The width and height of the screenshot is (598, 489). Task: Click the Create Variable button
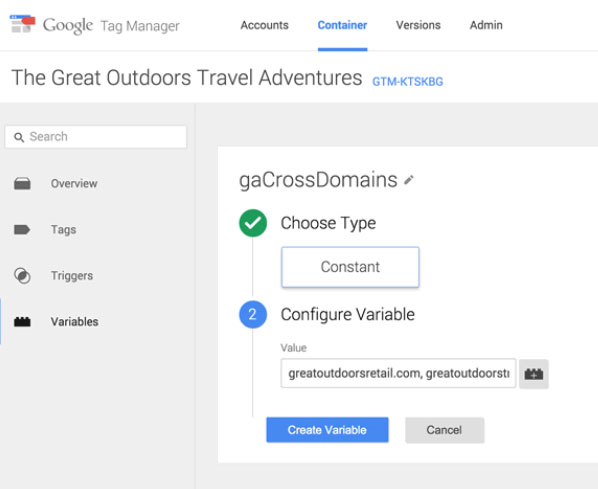327,430
